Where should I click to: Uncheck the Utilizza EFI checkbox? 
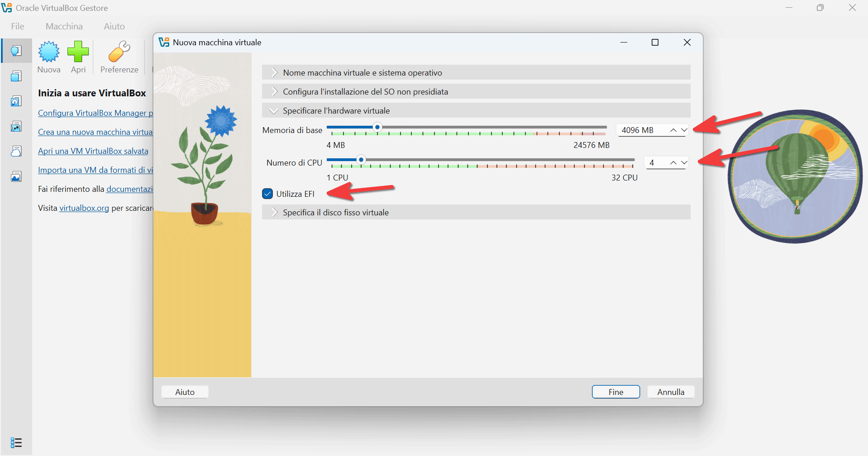tap(267, 194)
